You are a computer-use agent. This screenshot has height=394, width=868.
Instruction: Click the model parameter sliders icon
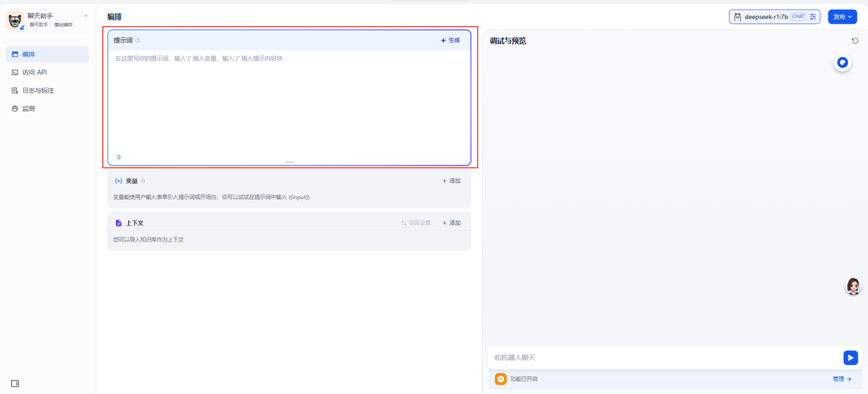(812, 17)
